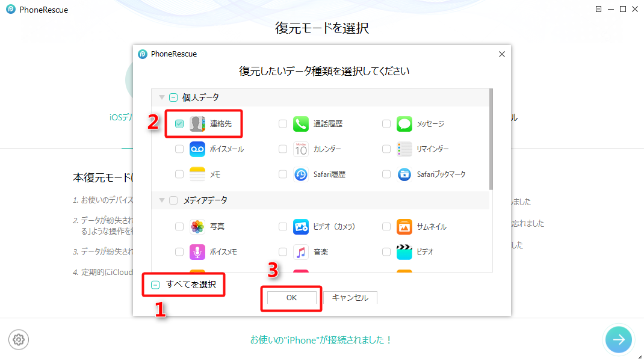Image resolution: width=644 pixels, height=361 pixels.
Task: Check the Safari履歴 checkbox
Action: coord(282,174)
